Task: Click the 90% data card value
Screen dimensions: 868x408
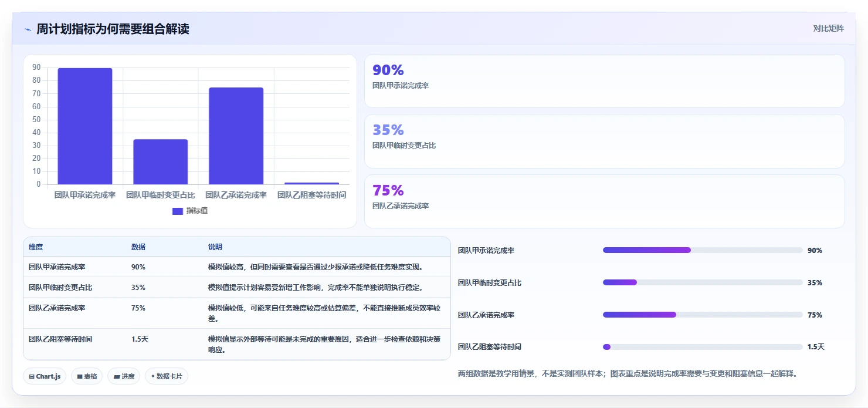Action: (x=388, y=70)
